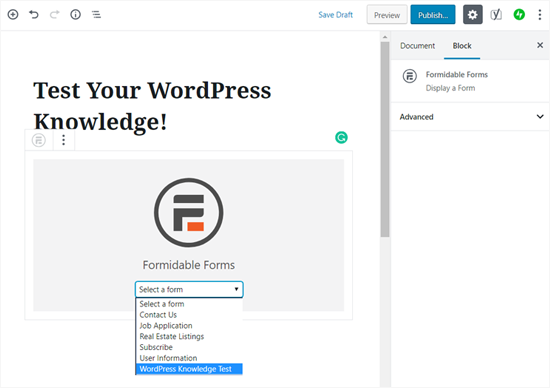Select the Subscribe form option
The width and height of the screenshot is (550, 388).
click(x=189, y=347)
